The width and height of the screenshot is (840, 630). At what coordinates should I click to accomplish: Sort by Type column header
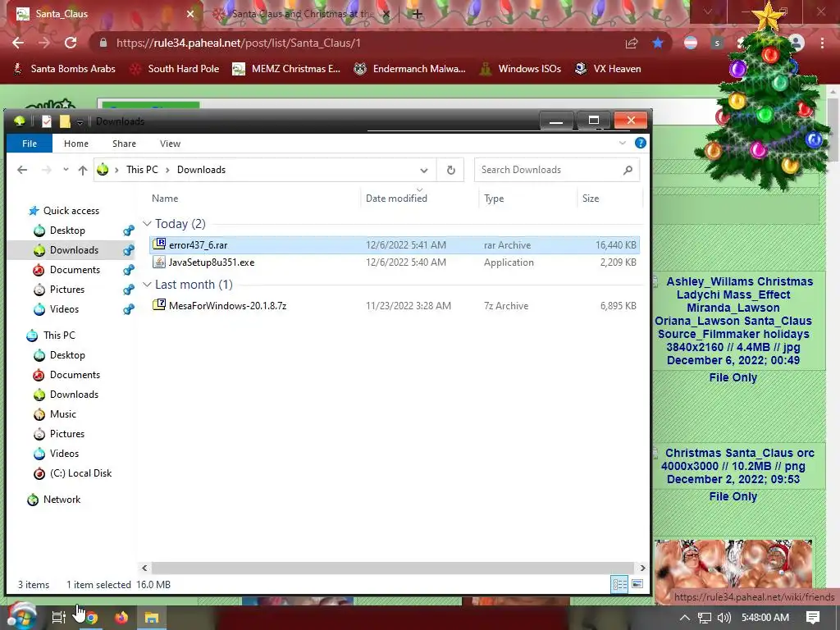(494, 199)
